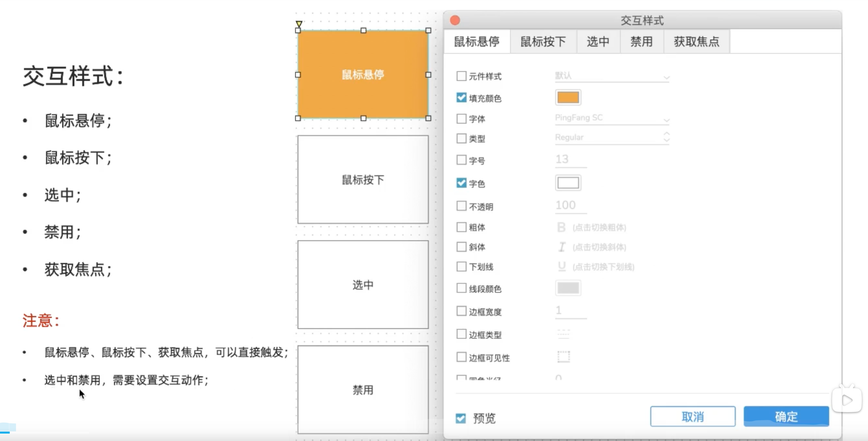Enable the 粗体 checkbox
Image resolution: width=868 pixels, height=441 pixels.
coord(461,227)
